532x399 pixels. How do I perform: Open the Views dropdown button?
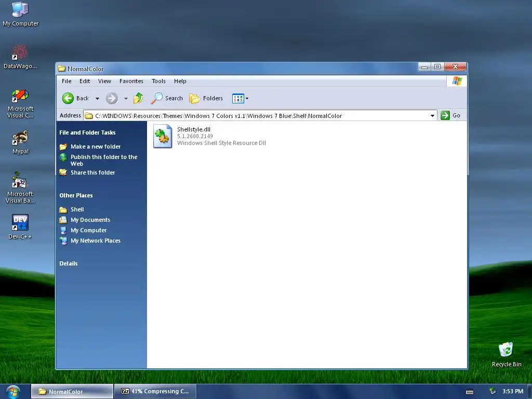240,98
